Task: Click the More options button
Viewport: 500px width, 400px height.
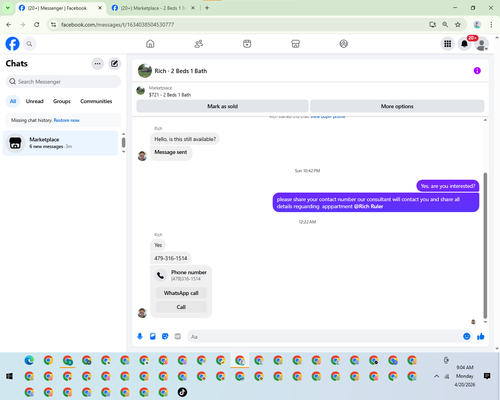Action: [397, 106]
